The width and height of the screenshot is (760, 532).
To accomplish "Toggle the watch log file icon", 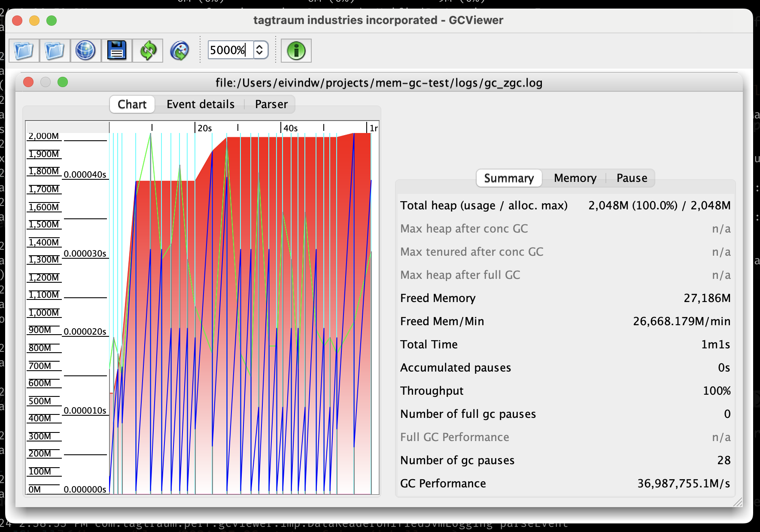I will pyautogui.click(x=179, y=51).
